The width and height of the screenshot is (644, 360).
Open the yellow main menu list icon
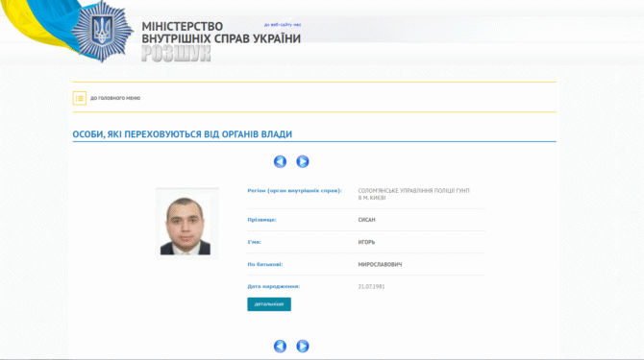(80, 98)
